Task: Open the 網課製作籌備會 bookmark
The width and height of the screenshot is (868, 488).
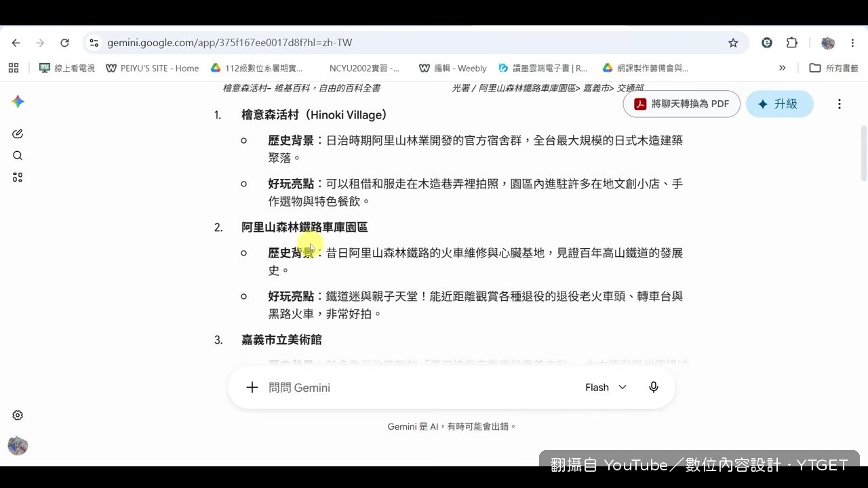Action: coord(644,68)
